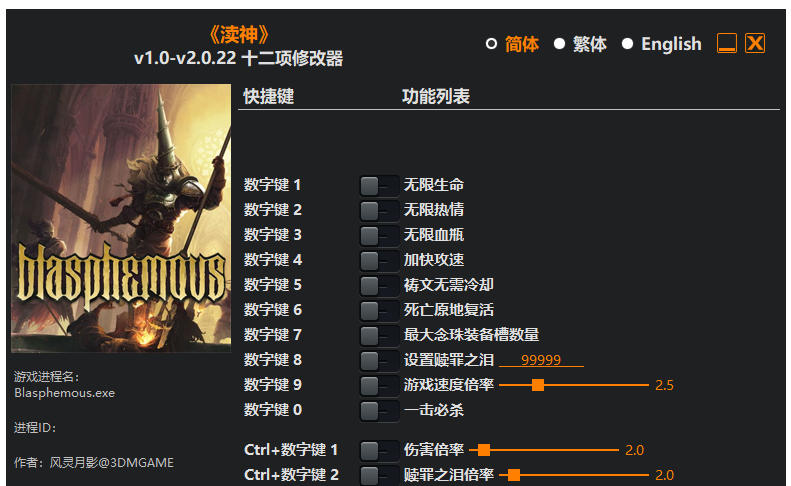Click the Ctrl+数字键 2 hotkey label
Screen dimensions: 791x486
[x=291, y=475]
